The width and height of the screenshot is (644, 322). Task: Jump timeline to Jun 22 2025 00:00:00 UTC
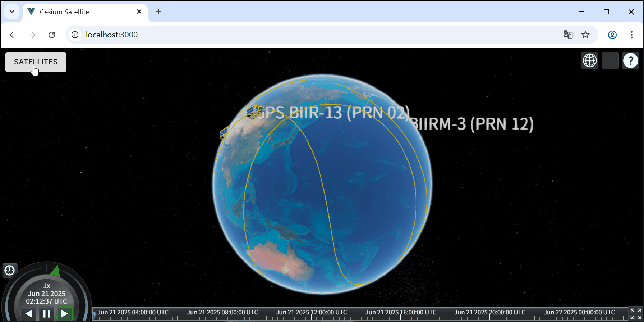coord(579,312)
